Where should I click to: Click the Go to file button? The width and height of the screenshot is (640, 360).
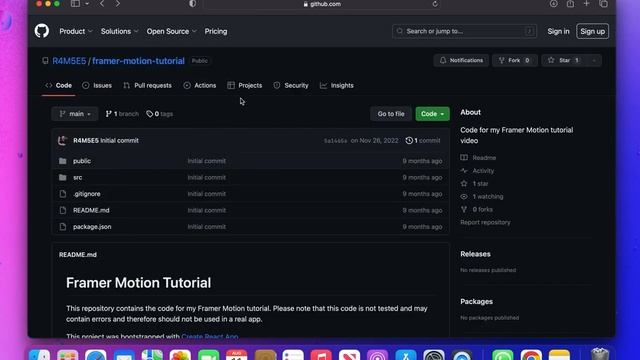pyautogui.click(x=391, y=114)
